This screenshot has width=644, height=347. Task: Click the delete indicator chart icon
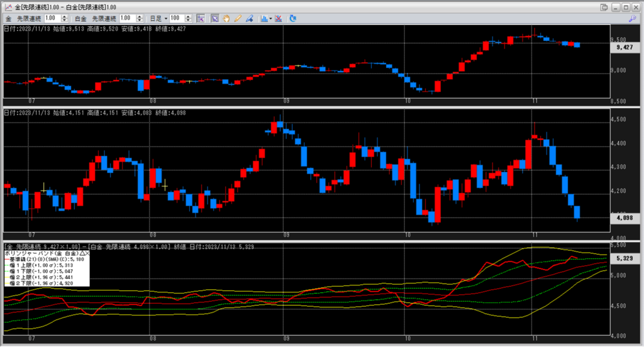point(279,18)
